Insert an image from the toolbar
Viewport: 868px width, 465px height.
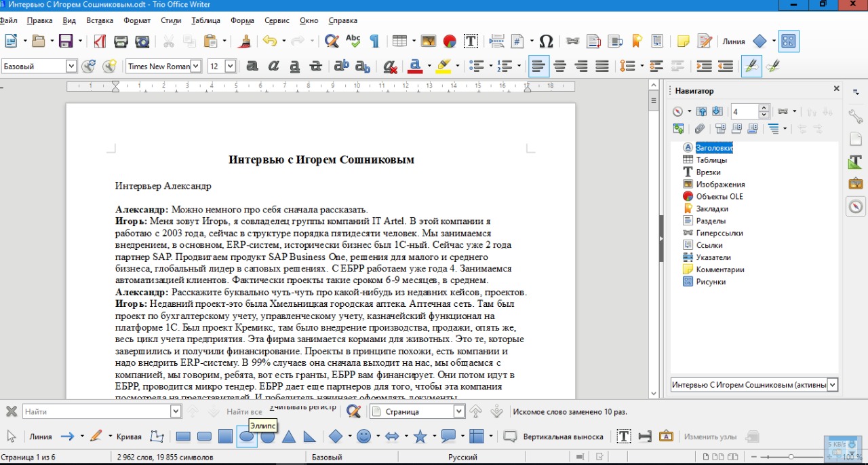coord(428,41)
